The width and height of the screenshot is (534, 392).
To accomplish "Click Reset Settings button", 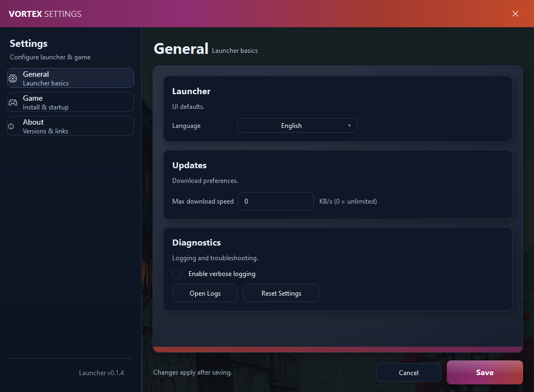I will [281, 293].
